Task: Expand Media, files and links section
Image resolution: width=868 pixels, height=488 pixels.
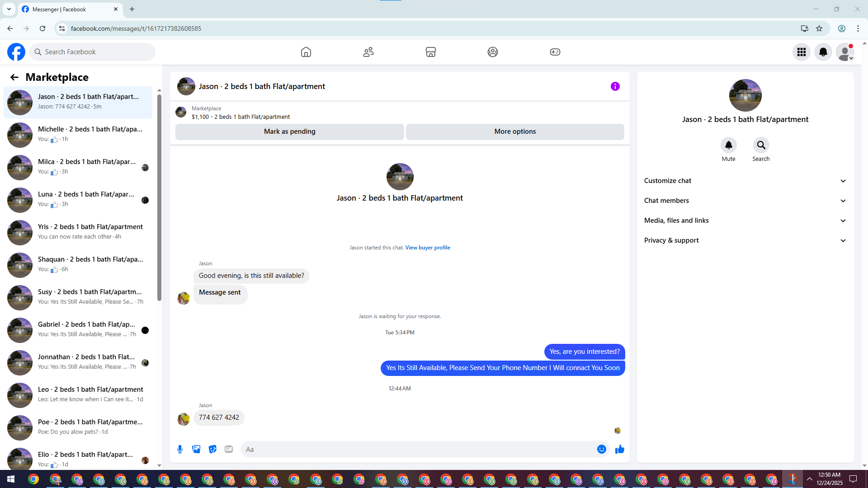Action: 745,221
